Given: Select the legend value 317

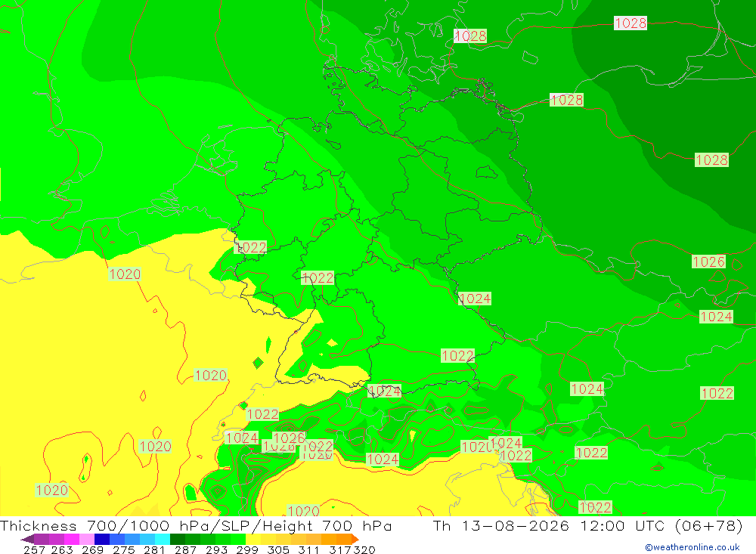Looking at the screenshot, I should click(339, 549).
